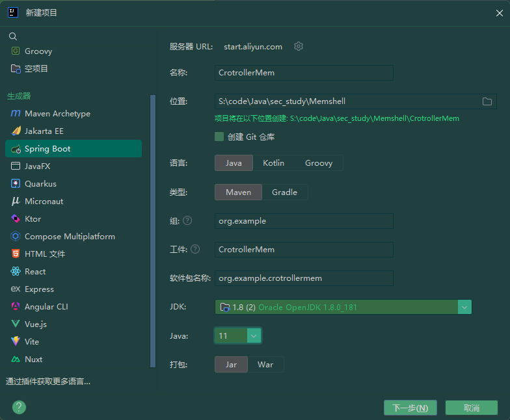Focus the 位置 path field
Screen dimensions: 510x420
(x=355, y=101)
